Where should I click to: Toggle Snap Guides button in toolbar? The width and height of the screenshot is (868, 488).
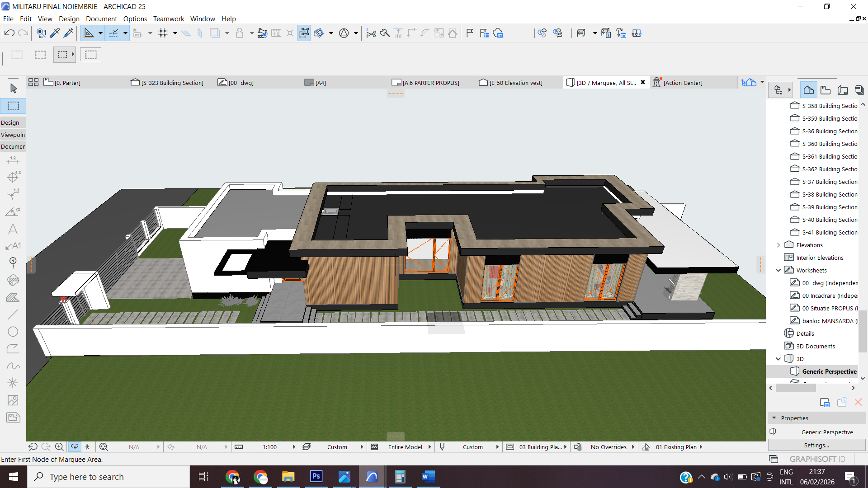pos(113,33)
